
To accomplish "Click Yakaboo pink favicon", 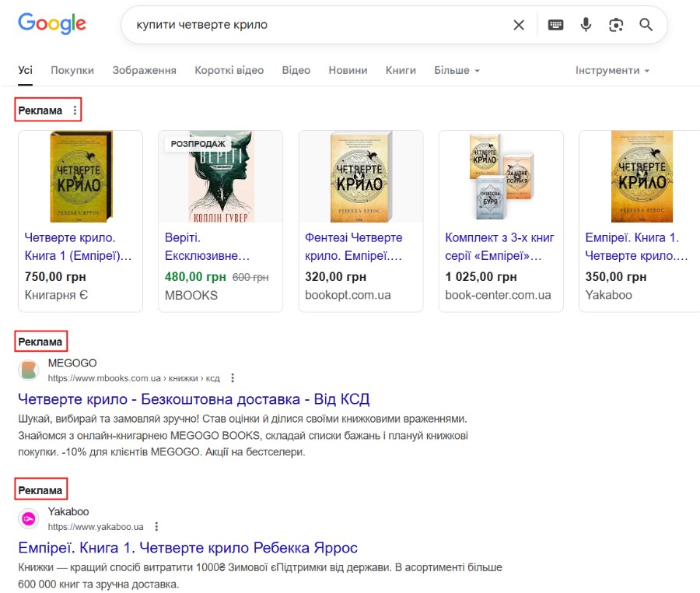I will tap(29, 519).
